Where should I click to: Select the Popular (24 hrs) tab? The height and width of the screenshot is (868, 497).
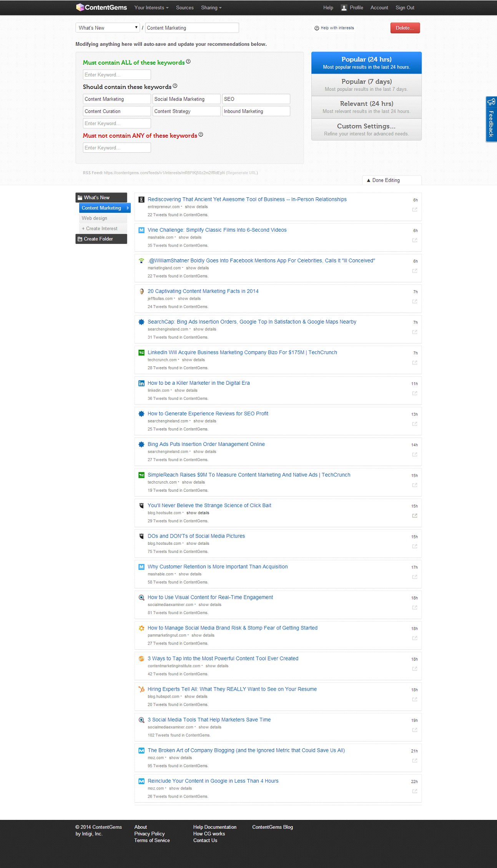366,63
